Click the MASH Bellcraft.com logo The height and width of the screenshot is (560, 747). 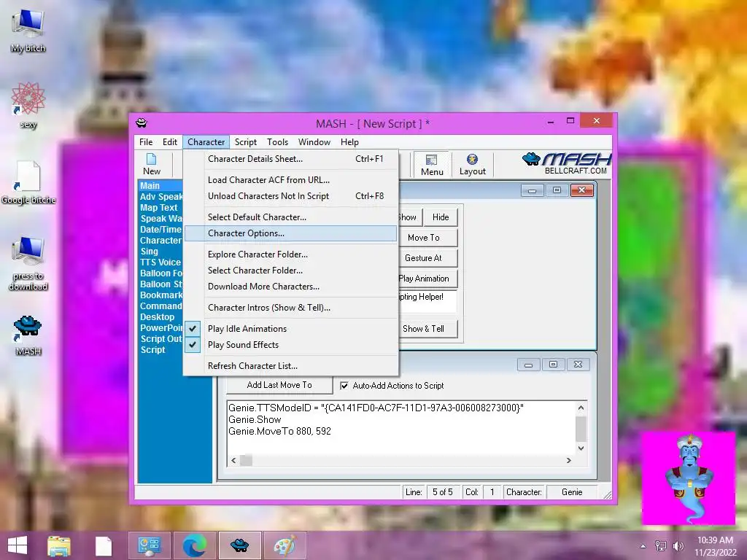[x=566, y=163]
